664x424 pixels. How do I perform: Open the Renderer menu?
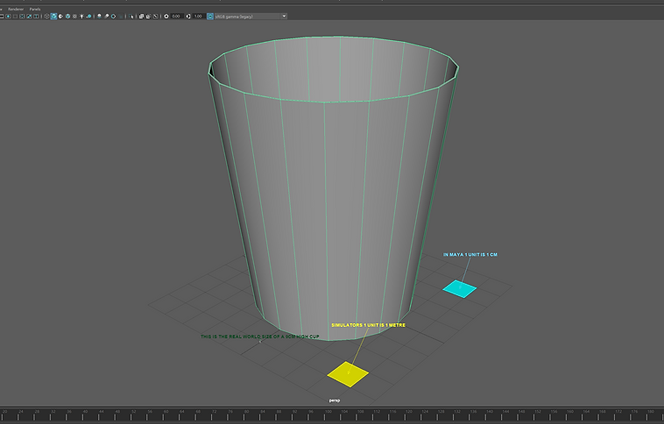[x=16, y=9]
